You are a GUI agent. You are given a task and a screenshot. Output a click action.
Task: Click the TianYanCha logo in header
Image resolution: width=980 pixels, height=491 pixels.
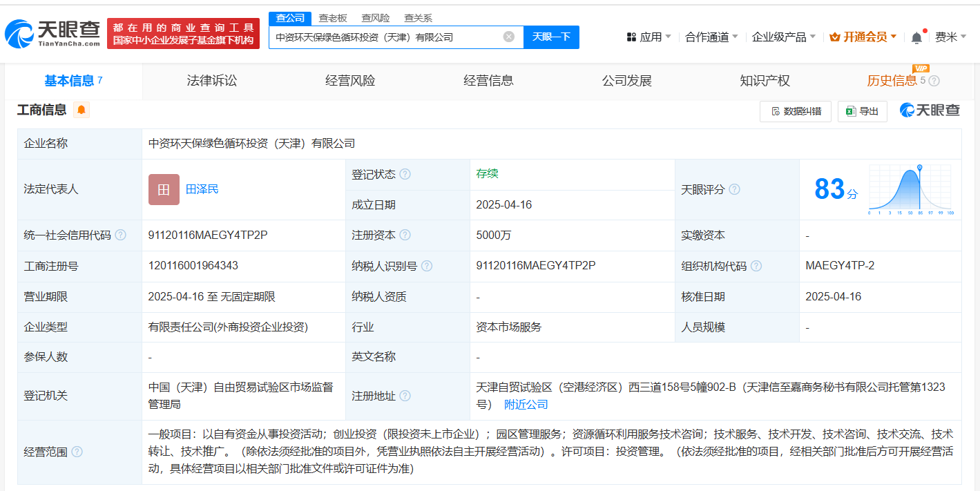52,33
